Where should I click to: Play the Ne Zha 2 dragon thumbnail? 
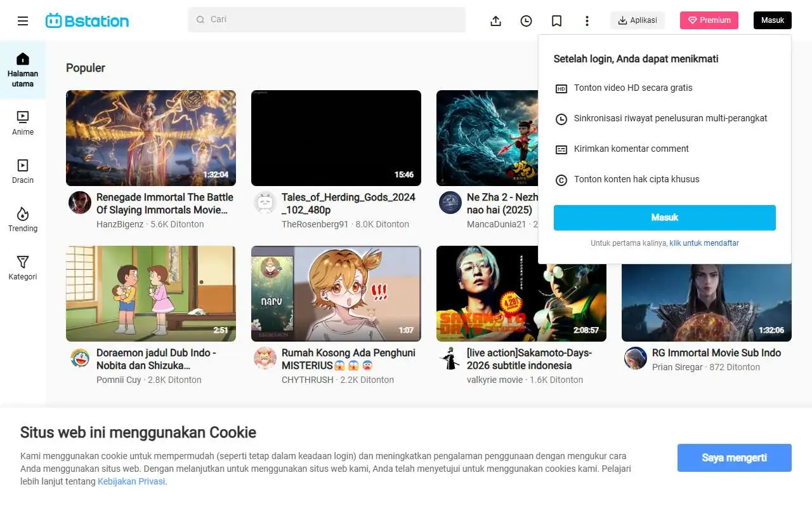coord(487,138)
